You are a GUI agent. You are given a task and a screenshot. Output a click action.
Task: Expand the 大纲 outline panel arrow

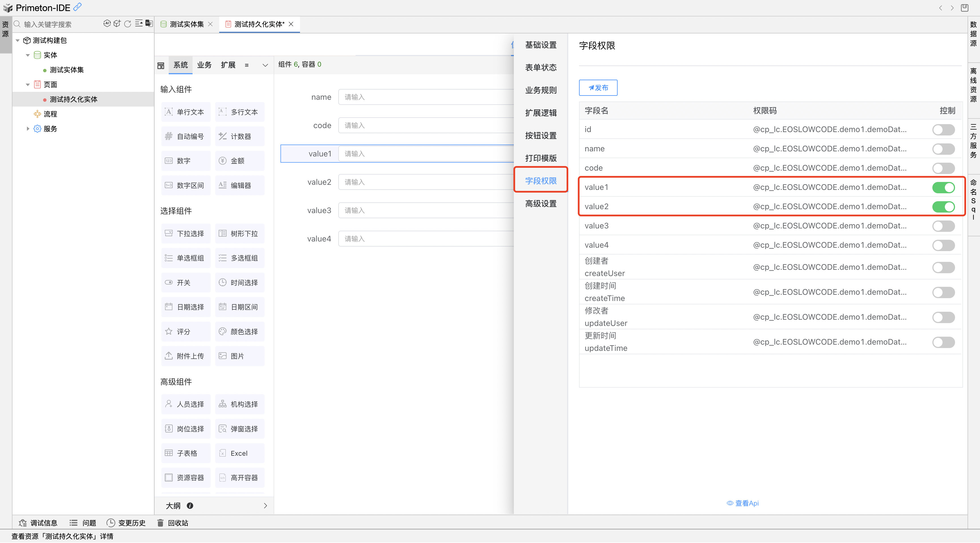pos(265,505)
